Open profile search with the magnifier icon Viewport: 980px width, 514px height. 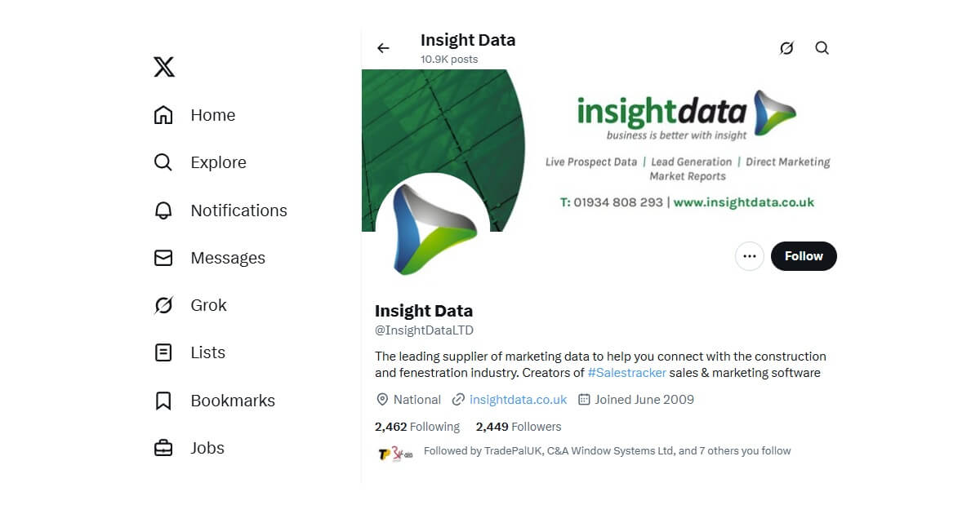tap(822, 47)
